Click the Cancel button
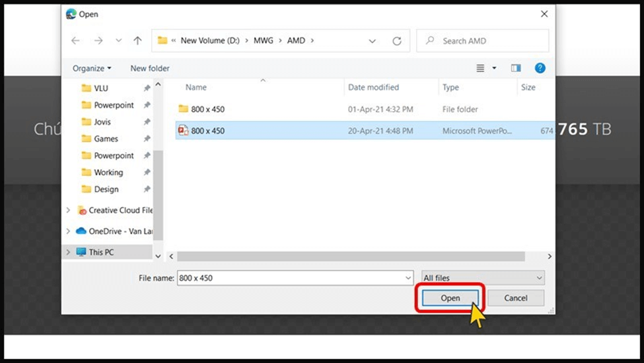This screenshot has width=644, height=363. [x=516, y=298]
